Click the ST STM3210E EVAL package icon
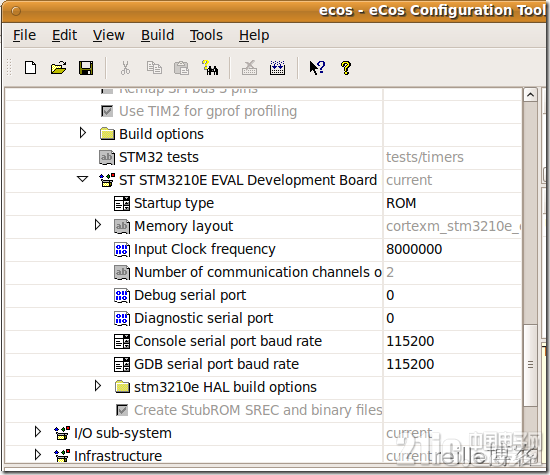This screenshot has width=550, height=475. (107, 180)
